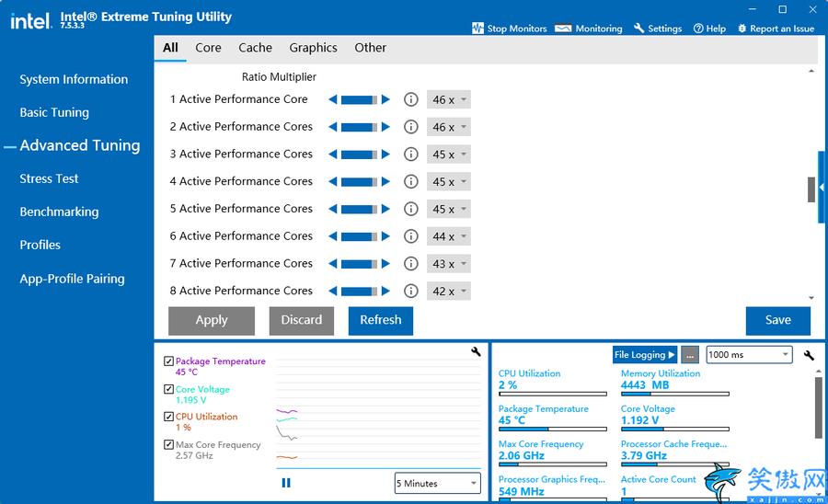Viewport: 828px width, 504px height.
Task: Click info icon for 6 Active Performance Cores
Action: click(411, 235)
